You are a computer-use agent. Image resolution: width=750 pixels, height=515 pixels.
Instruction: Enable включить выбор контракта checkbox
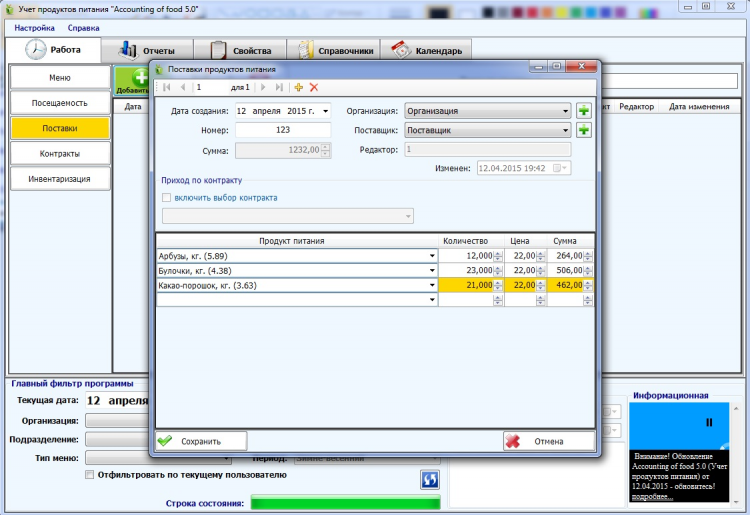click(x=166, y=197)
